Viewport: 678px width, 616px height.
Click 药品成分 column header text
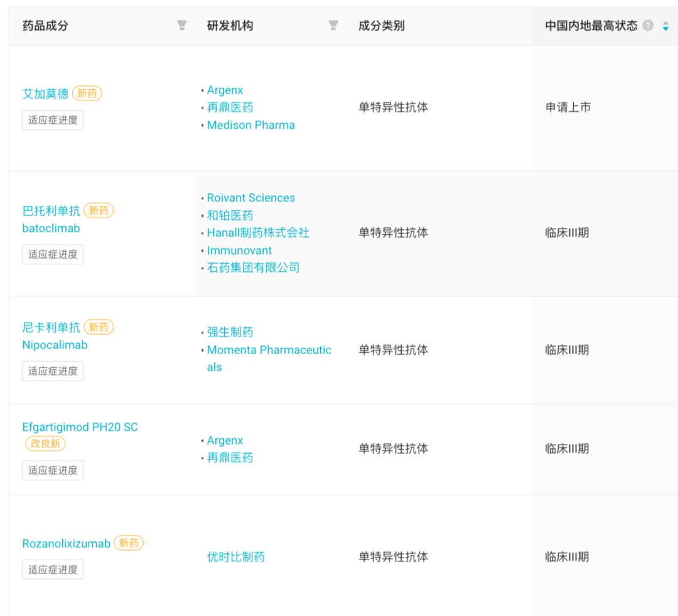point(45,26)
